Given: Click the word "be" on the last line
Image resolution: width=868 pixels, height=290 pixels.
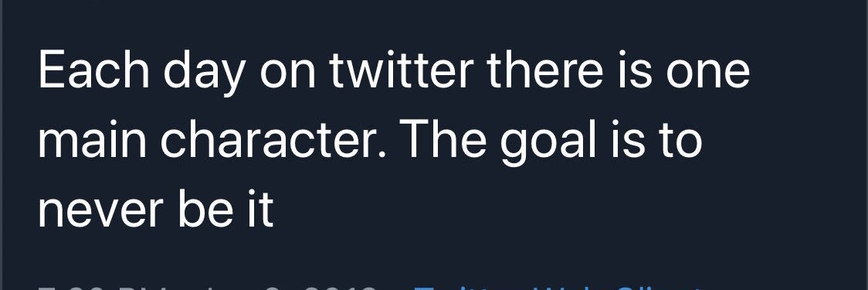Looking at the screenshot, I should (x=205, y=208).
